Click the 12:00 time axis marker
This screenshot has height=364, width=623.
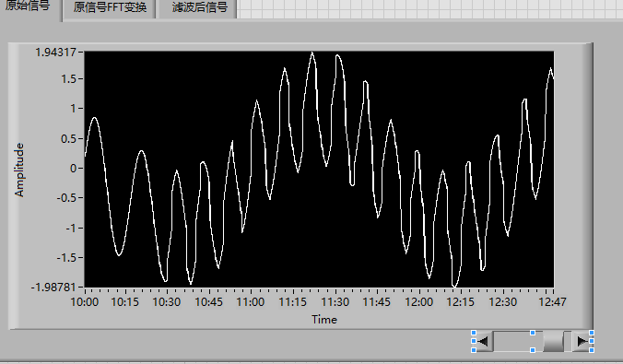[x=418, y=302]
